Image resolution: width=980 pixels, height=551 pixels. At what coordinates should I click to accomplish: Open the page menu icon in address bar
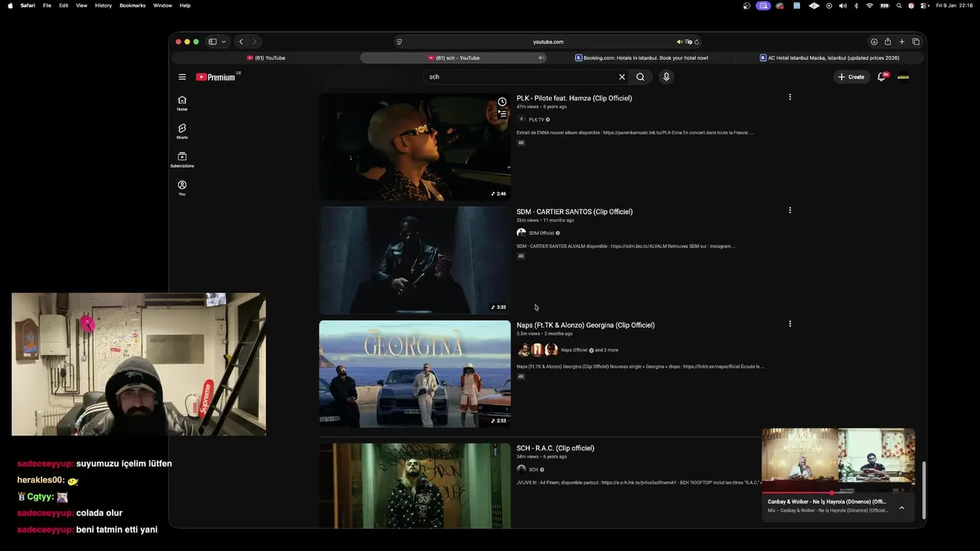(x=399, y=42)
